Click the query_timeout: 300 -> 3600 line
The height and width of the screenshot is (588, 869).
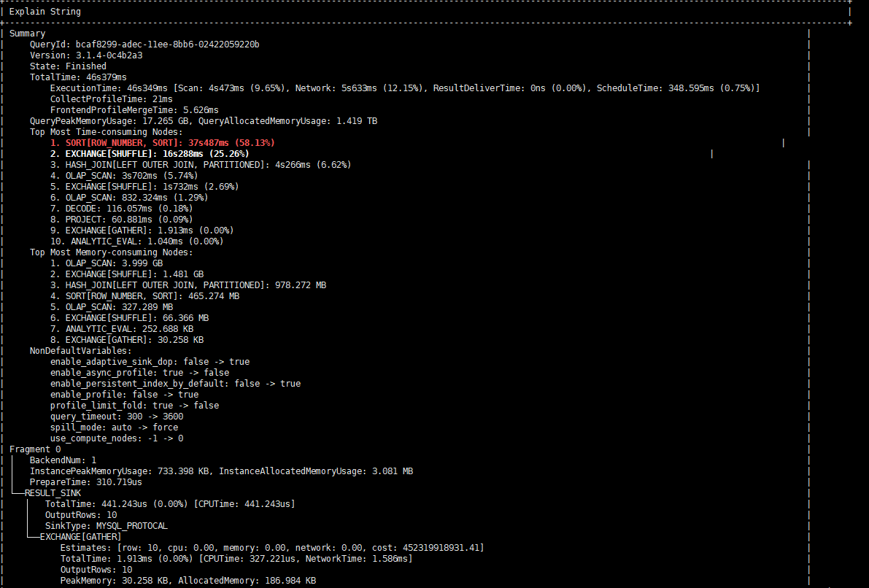(117, 417)
